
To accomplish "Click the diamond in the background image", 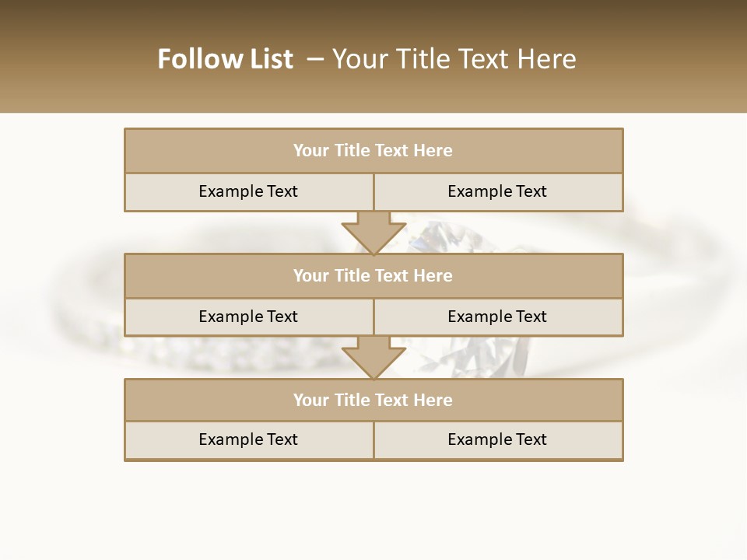I will click(x=436, y=239).
